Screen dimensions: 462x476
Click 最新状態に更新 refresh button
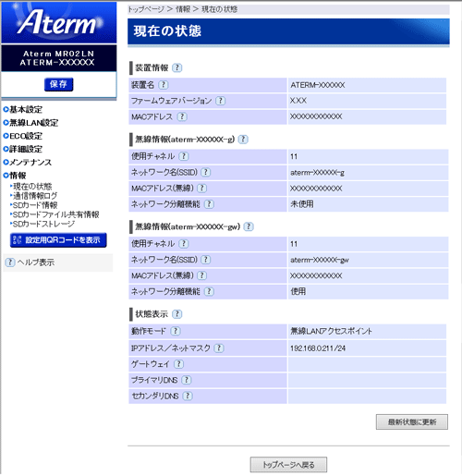pos(412,421)
